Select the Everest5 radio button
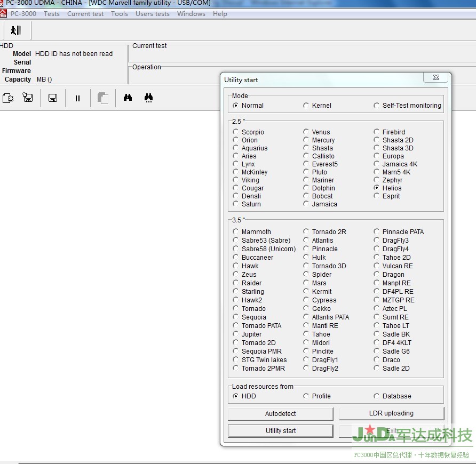Screen dimensions: 476x464 tap(306, 164)
